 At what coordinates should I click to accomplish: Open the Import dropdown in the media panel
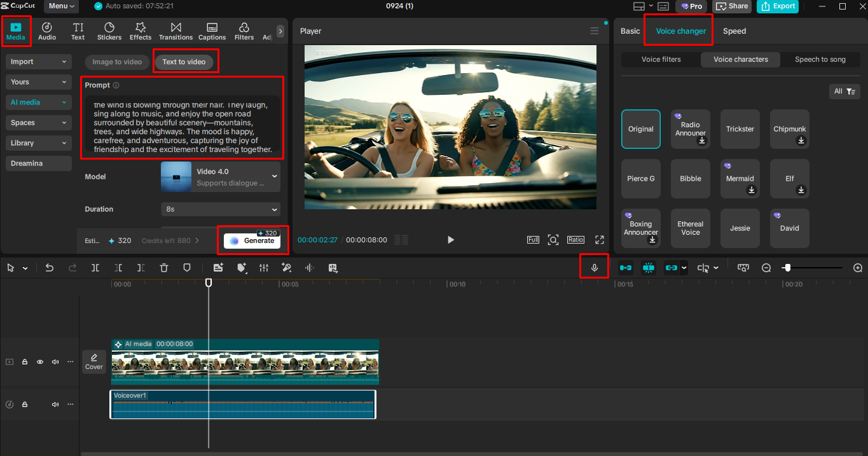coord(38,62)
